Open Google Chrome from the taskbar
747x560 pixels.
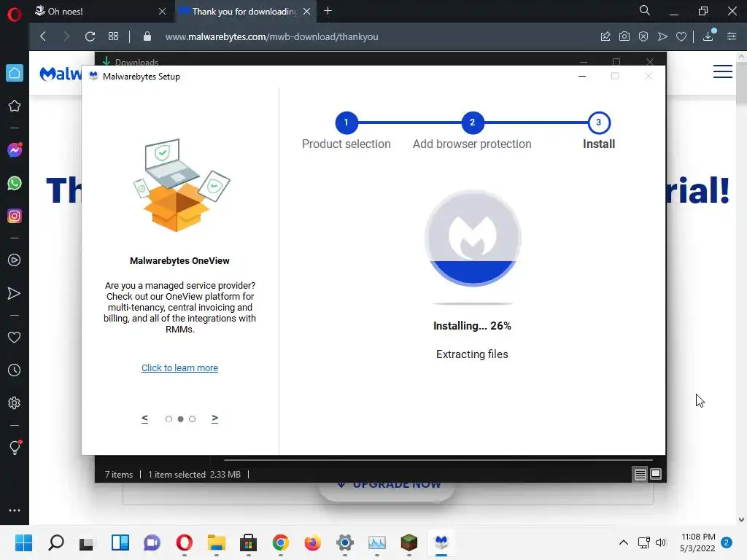click(x=281, y=542)
